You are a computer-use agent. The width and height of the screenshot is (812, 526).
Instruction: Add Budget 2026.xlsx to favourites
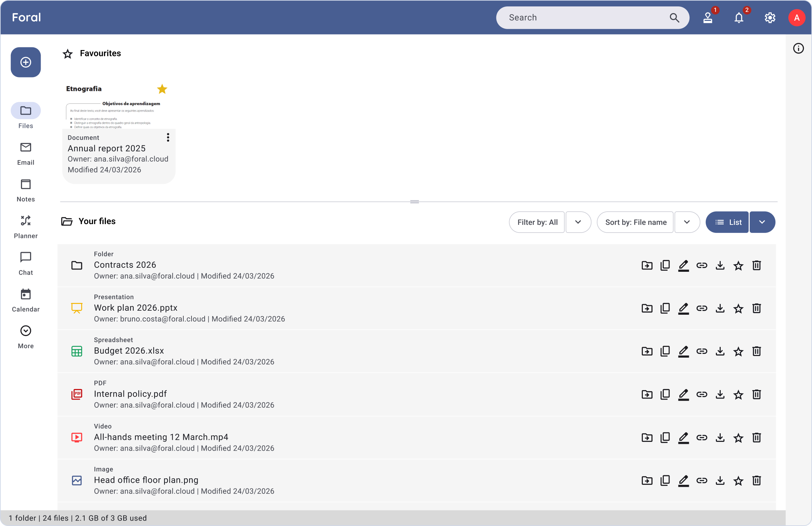coord(738,351)
